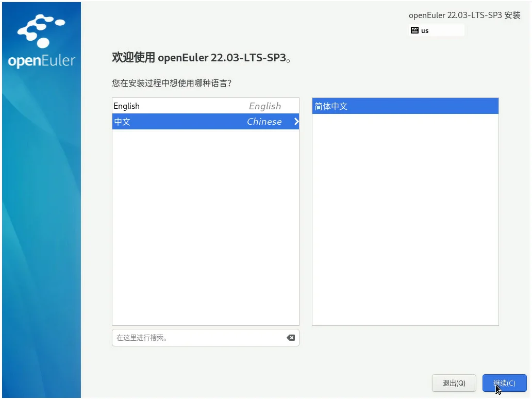Click the 继续(C) continue button
This screenshot has width=532, height=399.
505,383
